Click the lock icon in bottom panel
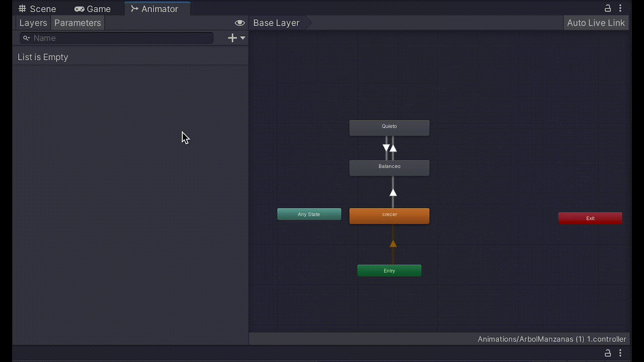 pyautogui.click(x=608, y=353)
